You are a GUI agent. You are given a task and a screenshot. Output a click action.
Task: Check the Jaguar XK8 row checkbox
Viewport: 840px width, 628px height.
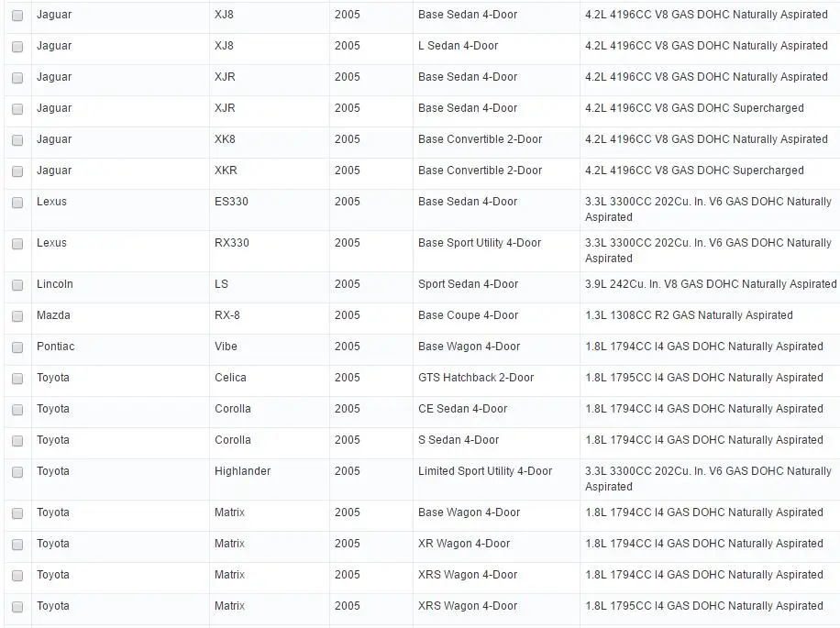pos(17,139)
